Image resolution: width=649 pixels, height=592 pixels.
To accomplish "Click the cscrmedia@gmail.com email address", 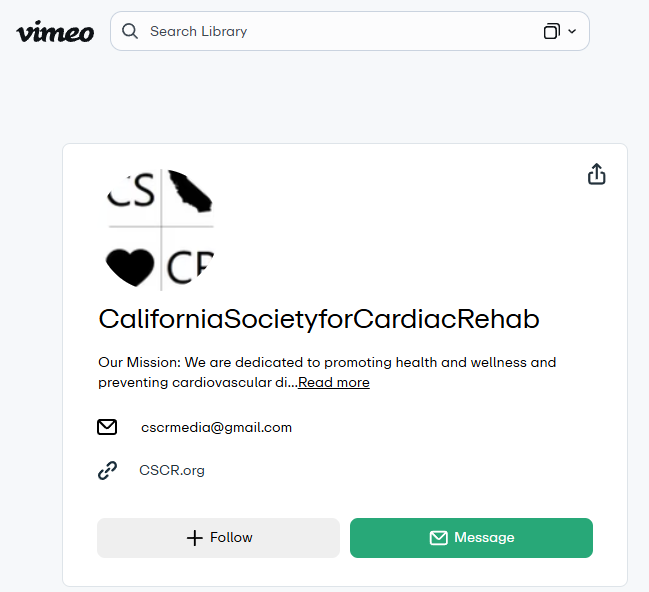I will [x=216, y=427].
